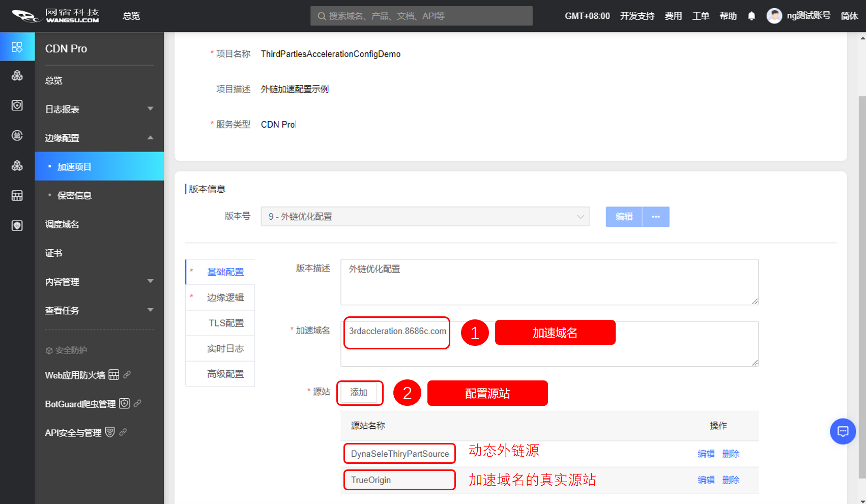
Task: Collapse the 边缘配置 menu
Action: [x=150, y=138]
